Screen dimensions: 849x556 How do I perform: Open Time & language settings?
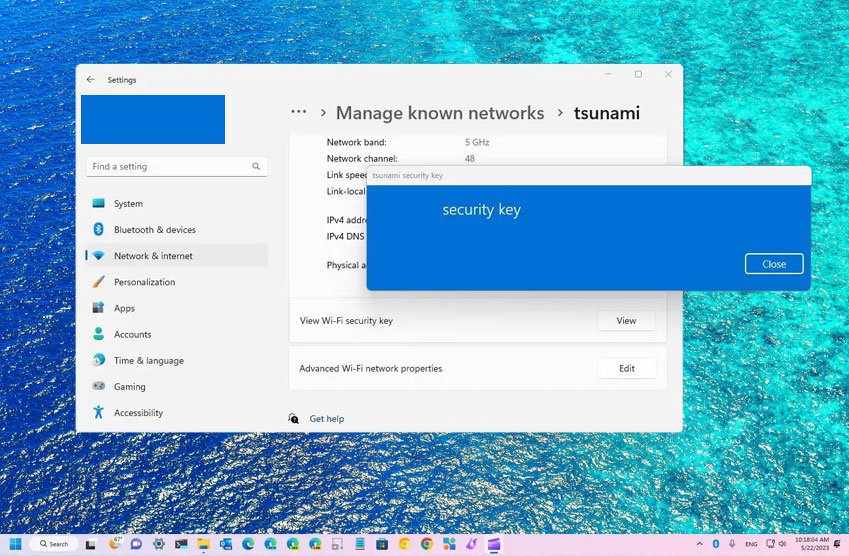tap(148, 361)
